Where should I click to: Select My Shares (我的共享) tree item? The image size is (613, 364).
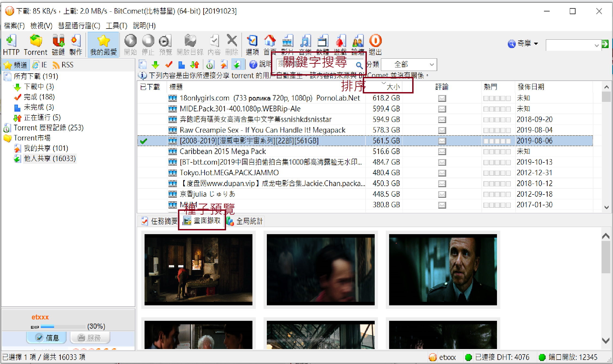click(x=41, y=148)
